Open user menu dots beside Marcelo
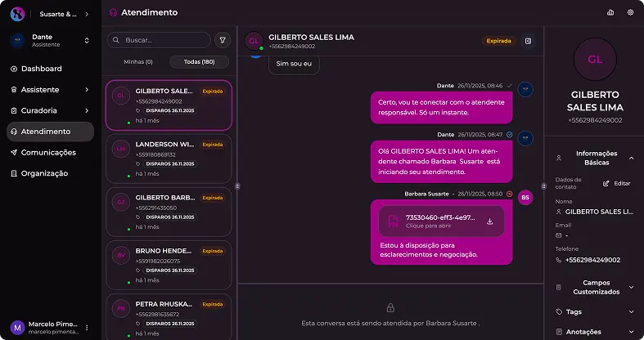Image resolution: width=644 pixels, height=340 pixels. click(87, 328)
